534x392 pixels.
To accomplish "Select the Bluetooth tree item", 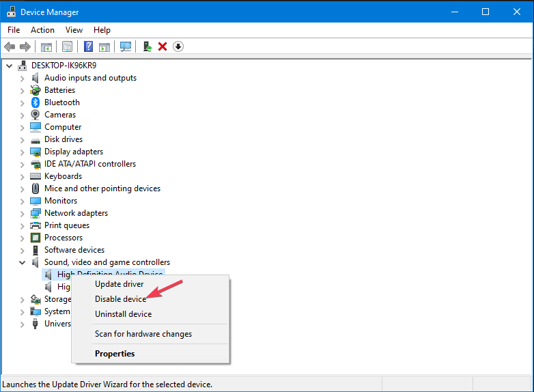I will pyautogui.click(x=62, y=102).
